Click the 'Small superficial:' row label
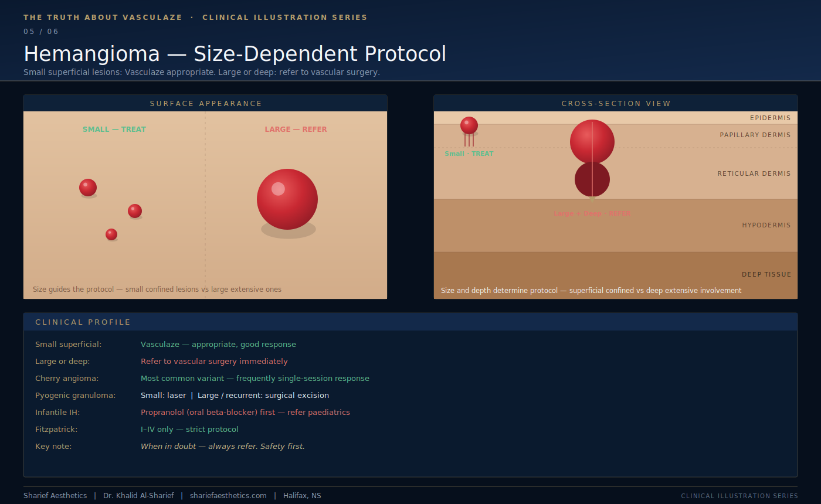Image resolution: width=821 pixels, height=504 pixels. coord(68,345)
